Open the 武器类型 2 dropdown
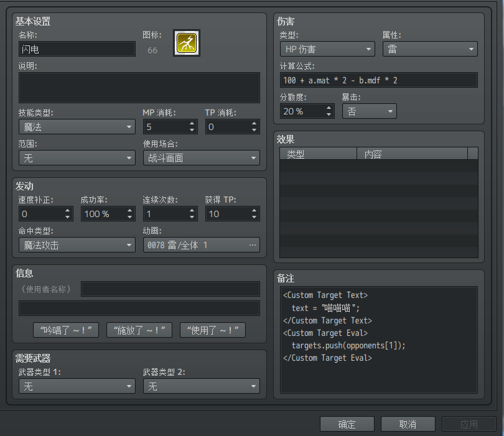 pos(202,386)
